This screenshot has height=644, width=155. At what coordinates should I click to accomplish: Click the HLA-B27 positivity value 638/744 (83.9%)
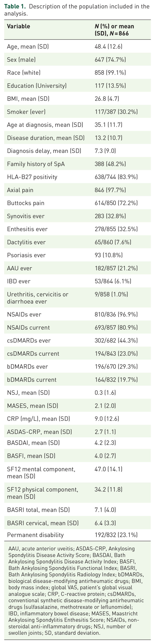116,177
